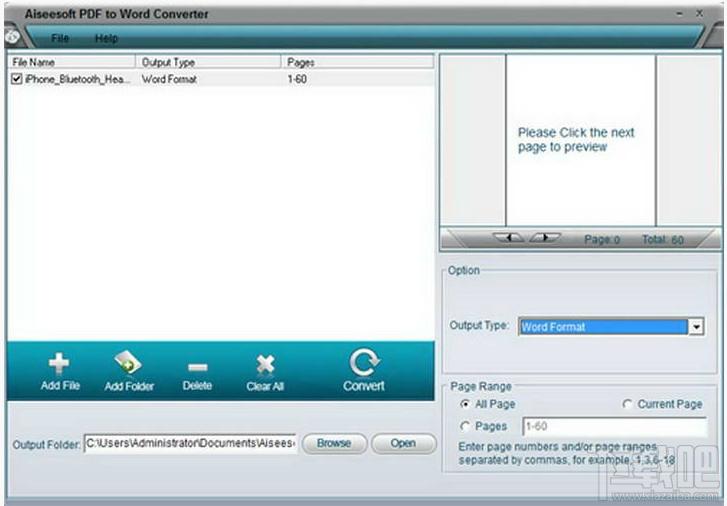Screen dimensions: 727x506
Task: Select the iPhone_Bluetooth_Hea file name
Action: point(77,79)
